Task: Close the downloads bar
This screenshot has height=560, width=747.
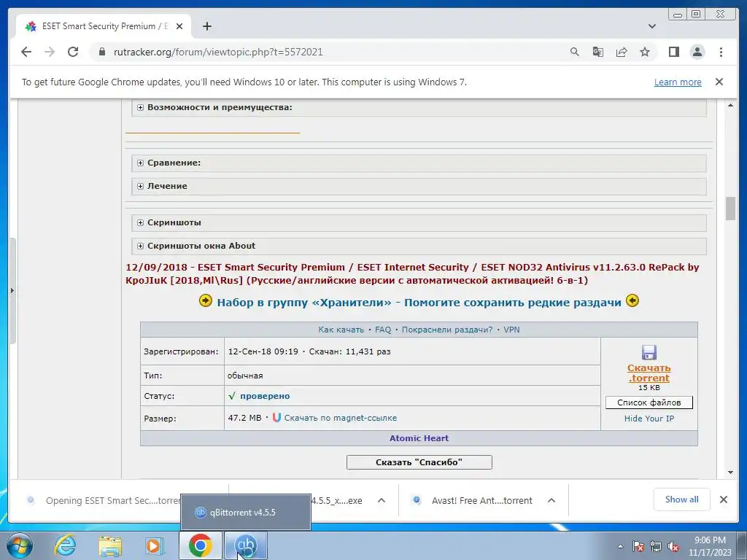Action: pyautogui.click(x=723, y=499)
